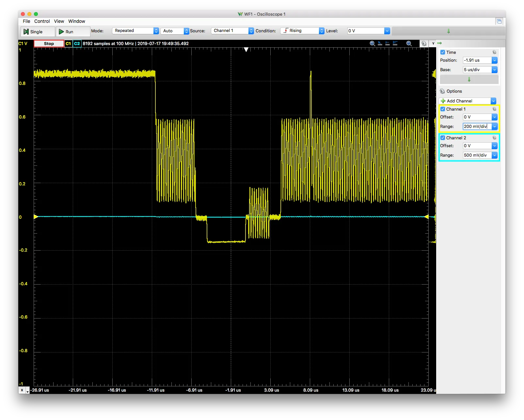Open the Auto trigger mode dropdown

(x=175, y=31)
